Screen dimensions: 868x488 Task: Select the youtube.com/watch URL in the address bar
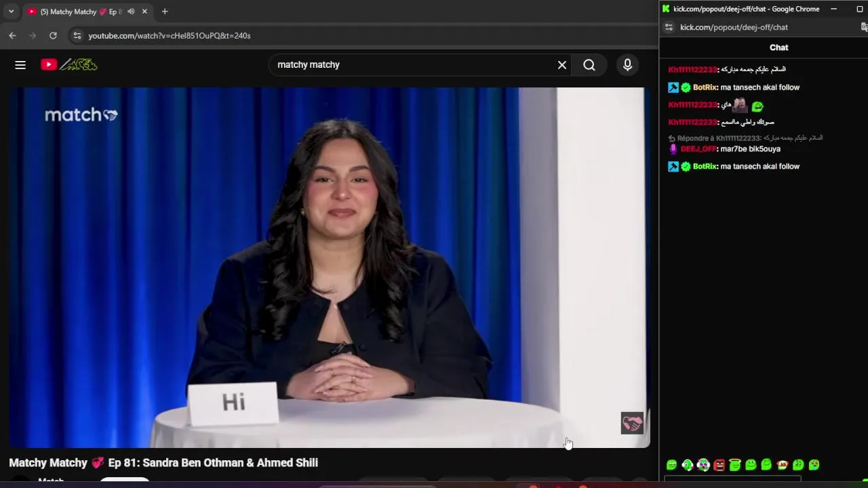click(170, 35)
